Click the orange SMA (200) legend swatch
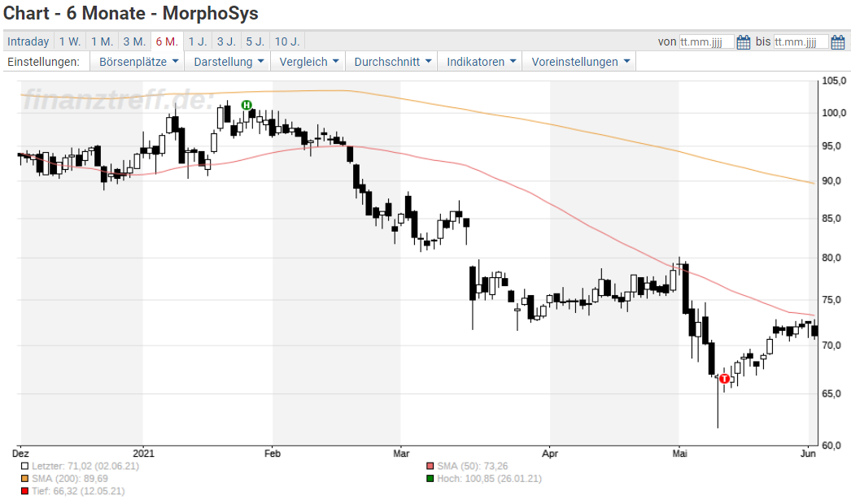 coord(24,479)
